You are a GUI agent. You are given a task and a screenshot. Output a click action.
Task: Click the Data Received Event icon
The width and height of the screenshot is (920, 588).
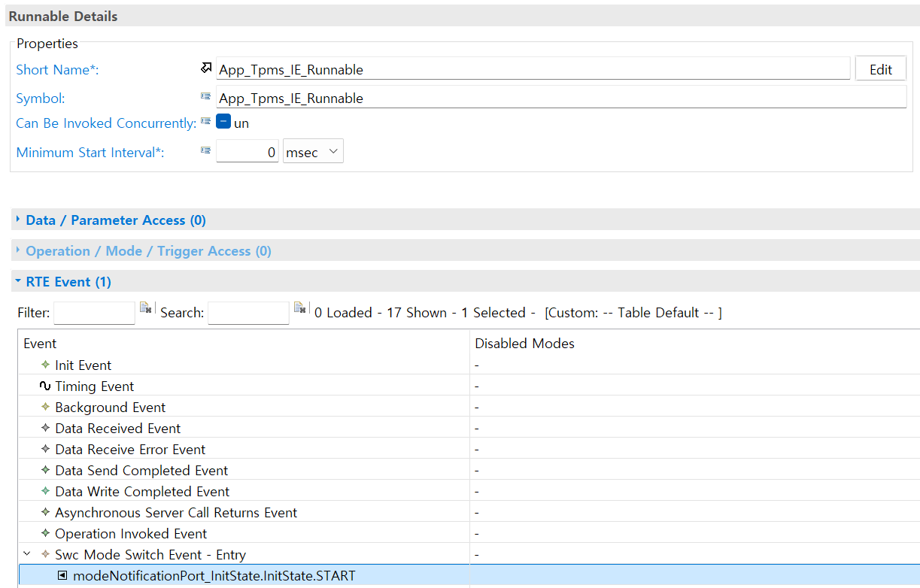[45, 429]
